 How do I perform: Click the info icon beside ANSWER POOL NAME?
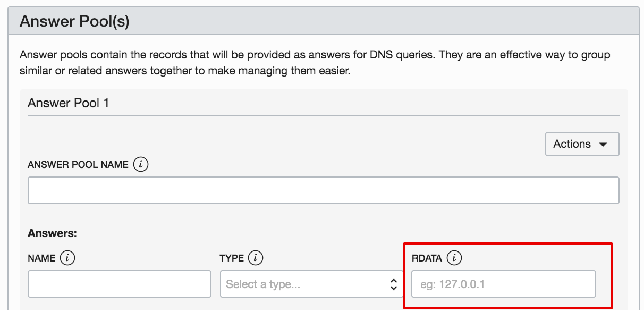[x=141, y=165]
